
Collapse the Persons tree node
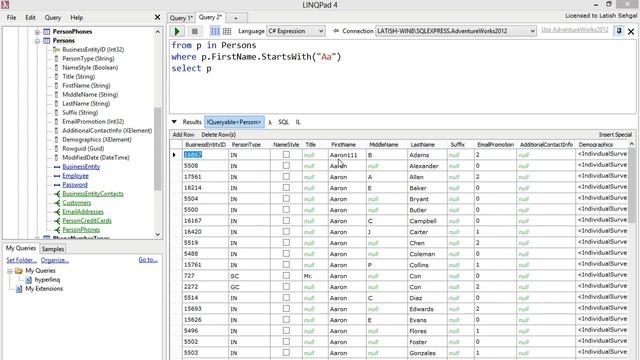pos(37,41)
